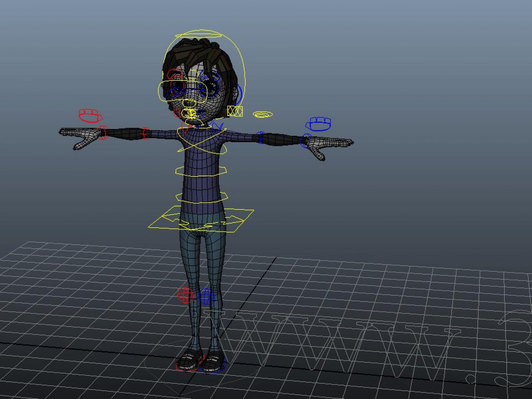Select the blue finger control above left hand
The height and width of the screenshot is (399, 532).
(x=319, y=124)
